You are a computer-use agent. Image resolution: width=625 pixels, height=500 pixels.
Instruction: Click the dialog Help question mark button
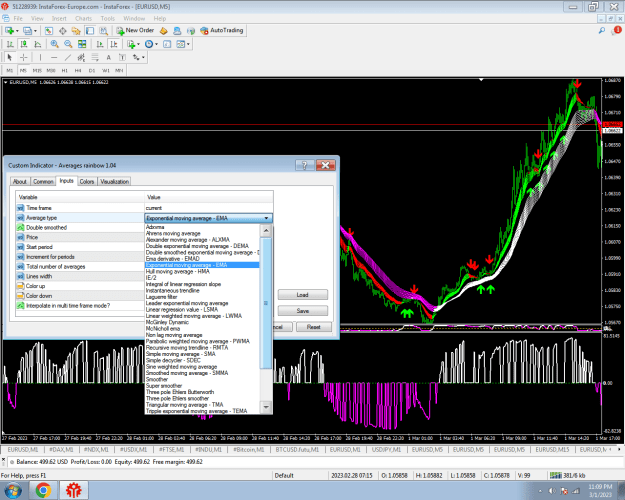point(304,165)
